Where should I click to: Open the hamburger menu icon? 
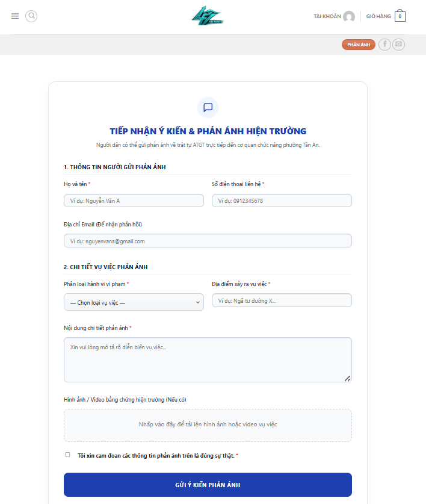coord(15,16)
